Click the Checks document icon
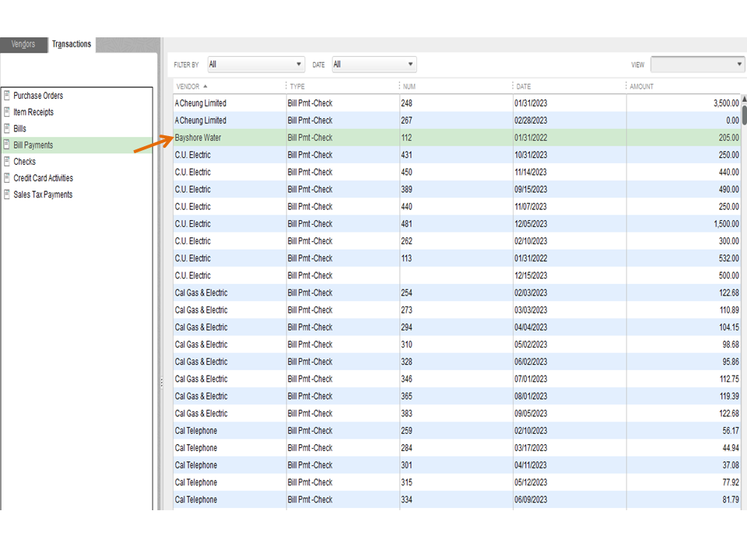Image resolution: width=747 pixels, height=560 pixels. pyautogui.click(x=7, y=162)
